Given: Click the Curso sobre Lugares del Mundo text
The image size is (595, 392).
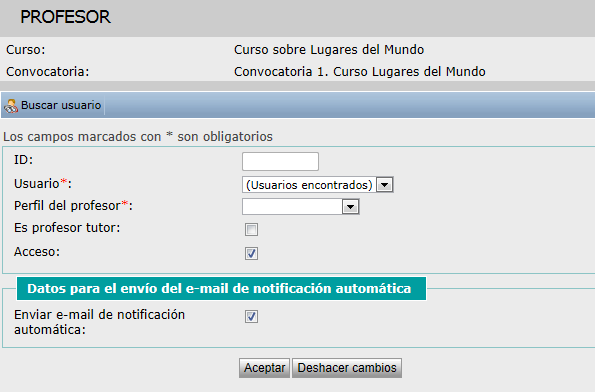Looking at the screenshot, I should pos(329,50).
